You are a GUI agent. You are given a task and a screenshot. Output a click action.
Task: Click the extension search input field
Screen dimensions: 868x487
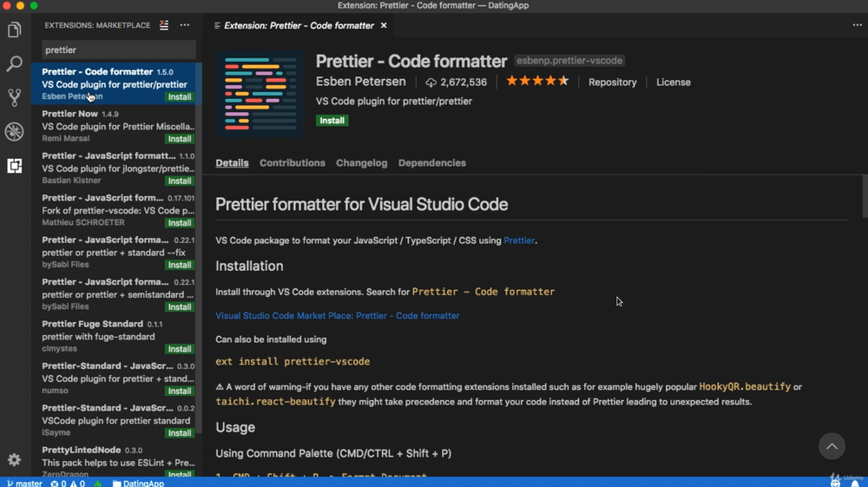click(118, 50)
